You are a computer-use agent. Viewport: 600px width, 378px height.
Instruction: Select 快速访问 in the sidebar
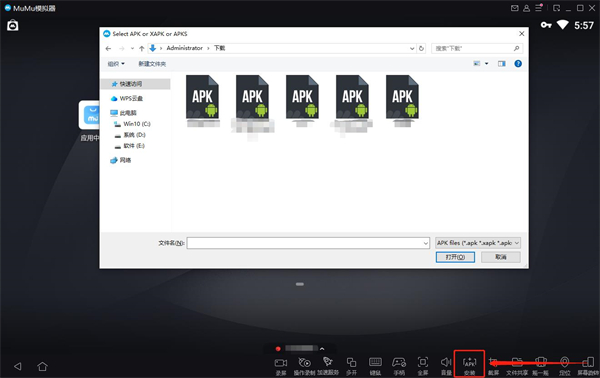click(135, 84)
